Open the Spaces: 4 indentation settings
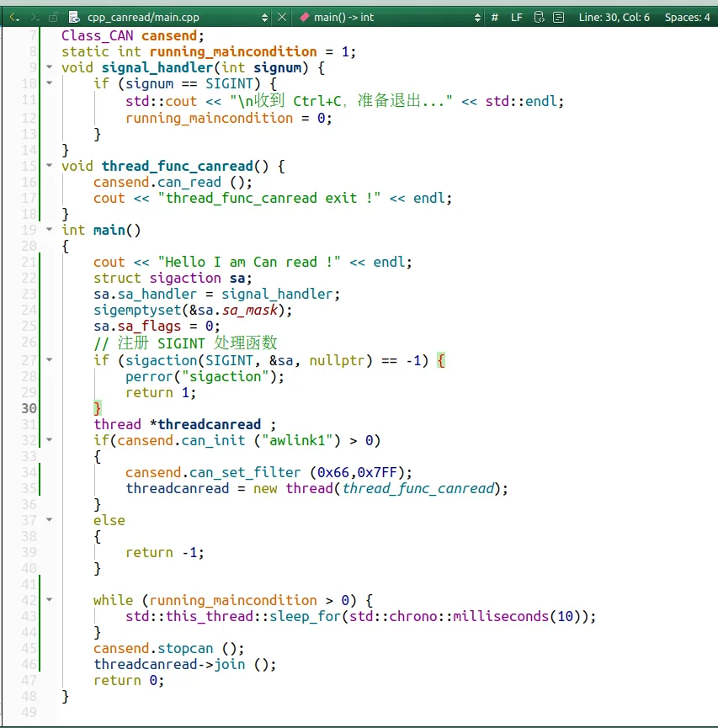Viewport: 718px width, 728px height. coord(687,18)
